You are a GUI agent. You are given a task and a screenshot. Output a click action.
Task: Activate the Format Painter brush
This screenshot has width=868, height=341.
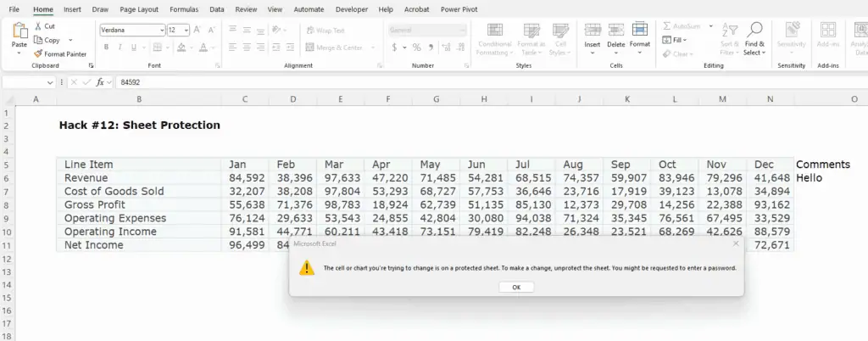pyautogui.click(x=60, y=53)
